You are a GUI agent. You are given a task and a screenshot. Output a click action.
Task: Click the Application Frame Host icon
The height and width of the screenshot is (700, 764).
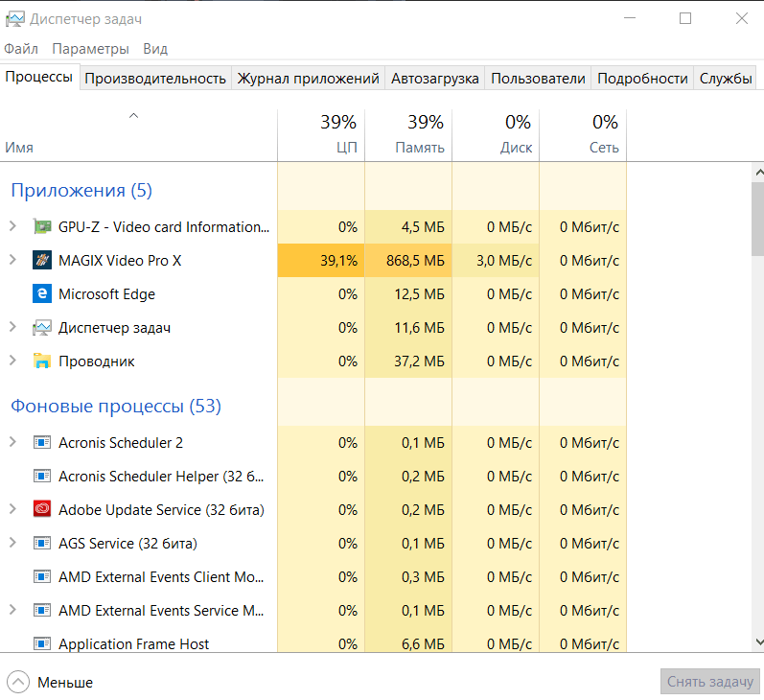pyautogui.click(x=42, y=644)
